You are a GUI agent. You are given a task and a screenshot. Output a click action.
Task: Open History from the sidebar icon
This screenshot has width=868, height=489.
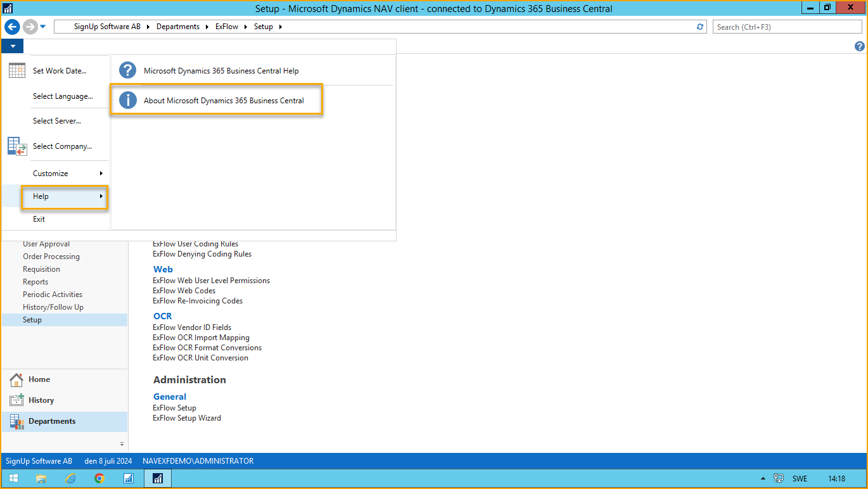coord(16,400)
